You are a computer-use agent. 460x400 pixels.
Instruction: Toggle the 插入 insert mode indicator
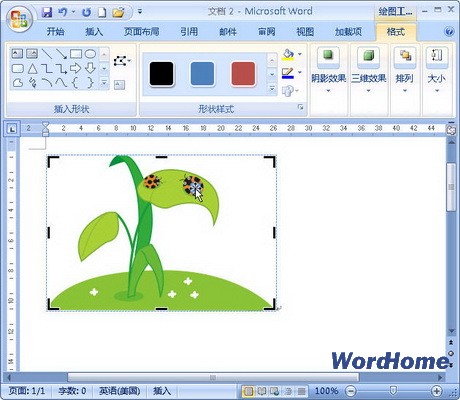pos(162,391)
